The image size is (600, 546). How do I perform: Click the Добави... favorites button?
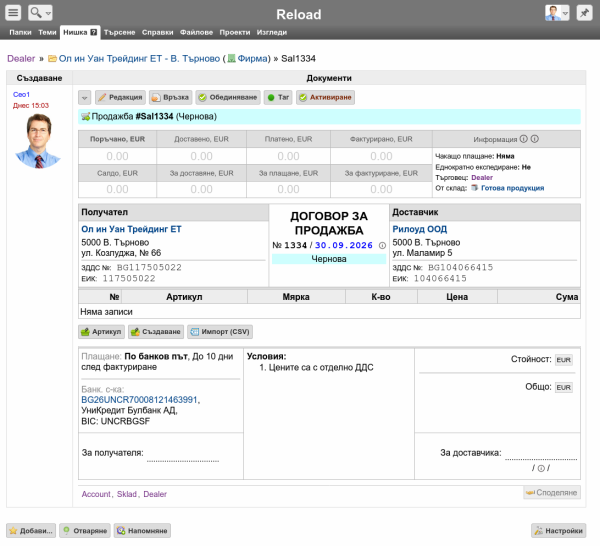pyautogui.click(x=31, y=531)
